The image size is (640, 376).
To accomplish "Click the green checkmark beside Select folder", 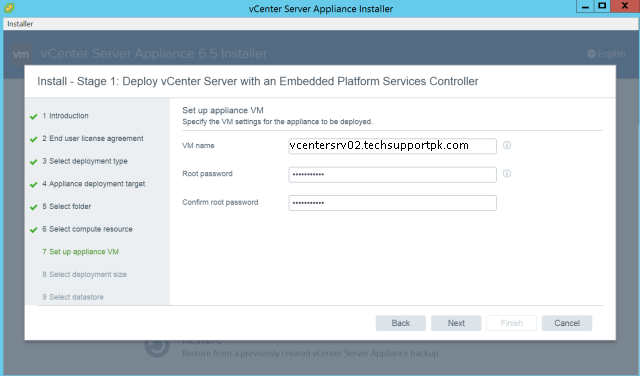I will [33, 207].
